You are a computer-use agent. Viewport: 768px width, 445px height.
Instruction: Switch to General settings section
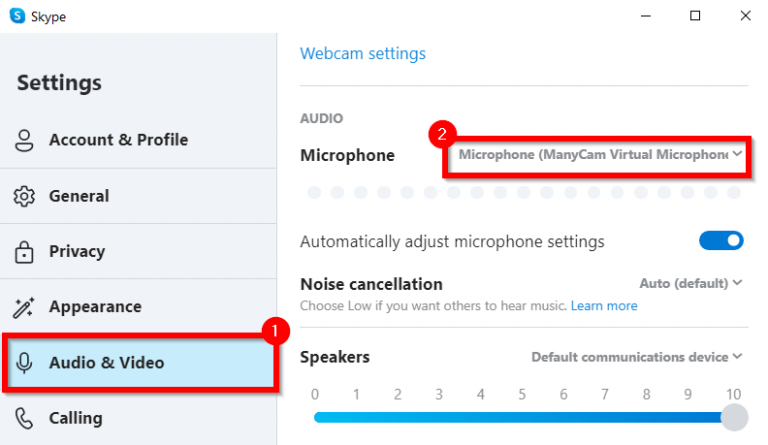coord(79,196)
